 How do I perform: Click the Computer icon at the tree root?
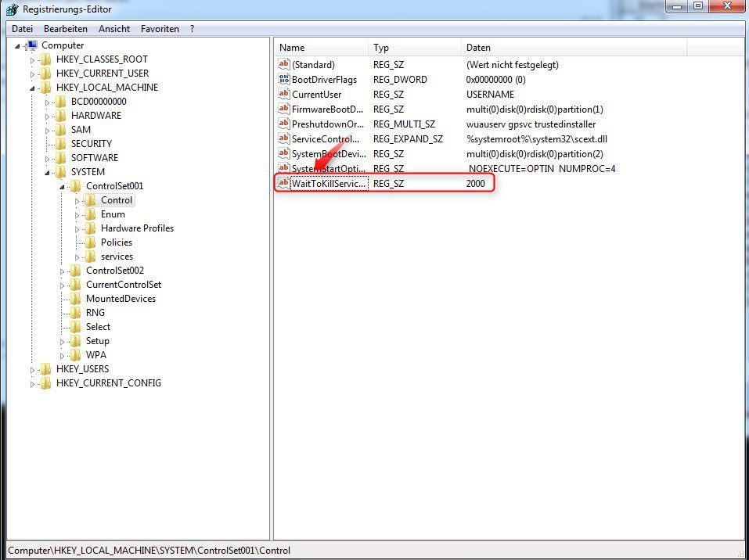click(x=32, y=45)
